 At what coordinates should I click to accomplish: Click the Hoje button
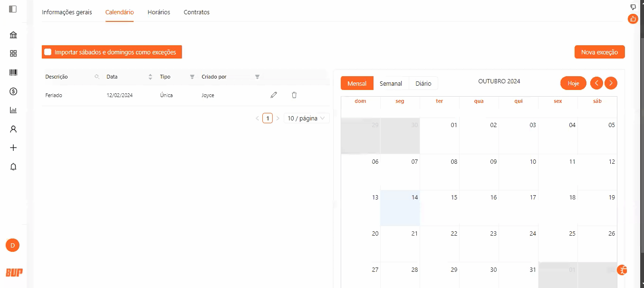(573, 83)
